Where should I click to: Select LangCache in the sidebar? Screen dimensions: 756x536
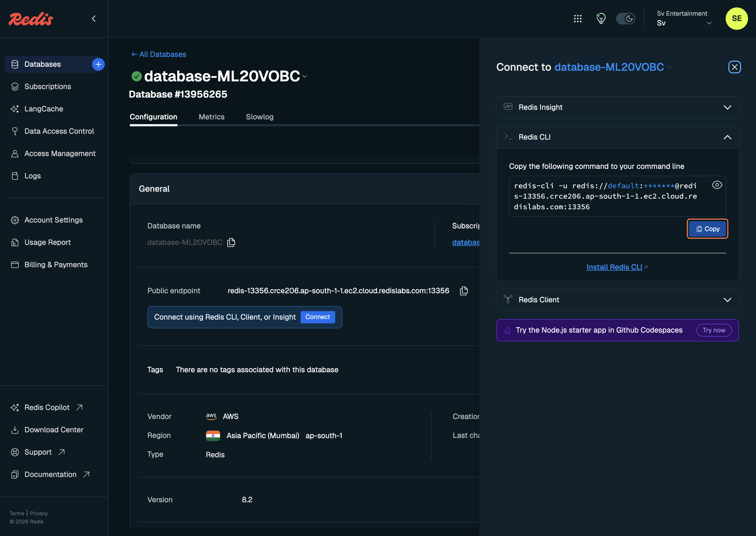click(x=44, y=108)
